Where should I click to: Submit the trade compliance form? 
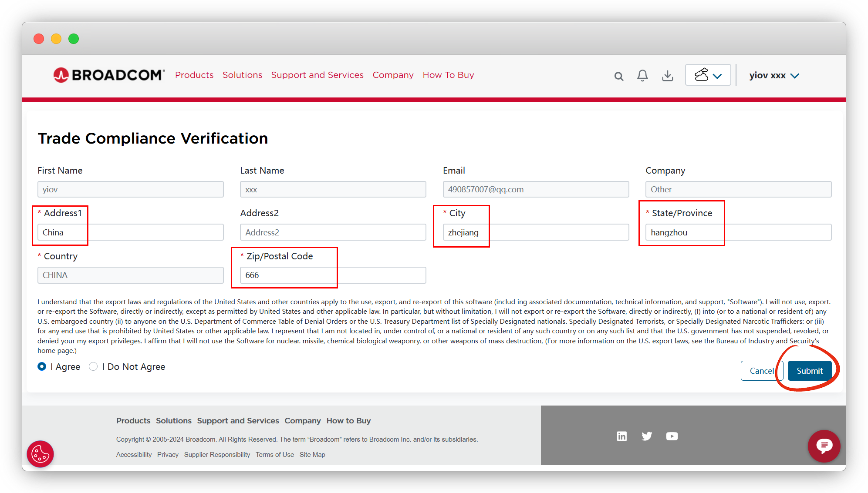809,371
